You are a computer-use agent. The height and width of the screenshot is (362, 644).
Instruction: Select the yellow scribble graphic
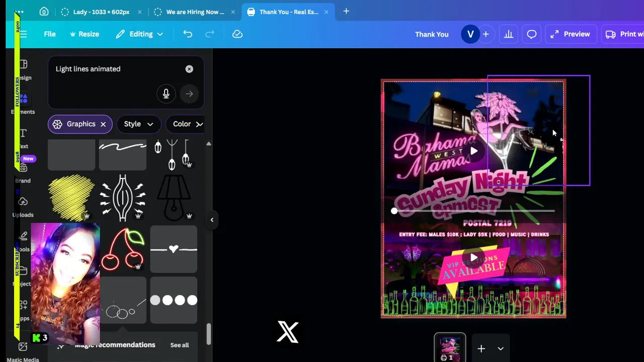click(x=71, y=197)
